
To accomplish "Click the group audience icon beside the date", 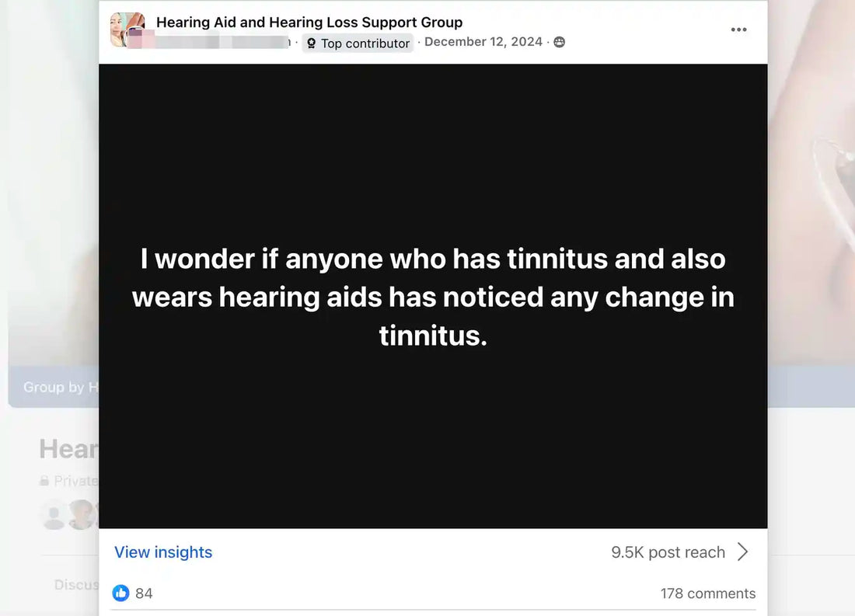I will tap(560, 43).
